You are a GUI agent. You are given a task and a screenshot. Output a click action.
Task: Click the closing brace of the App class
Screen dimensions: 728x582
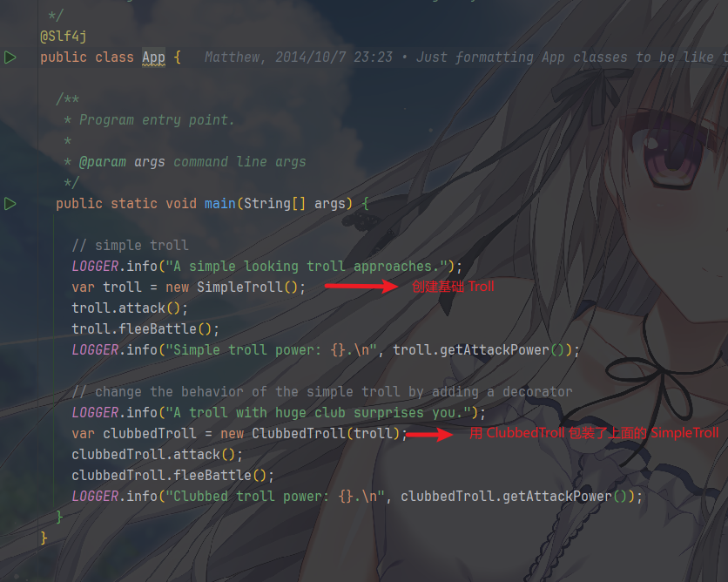(44, 538)
